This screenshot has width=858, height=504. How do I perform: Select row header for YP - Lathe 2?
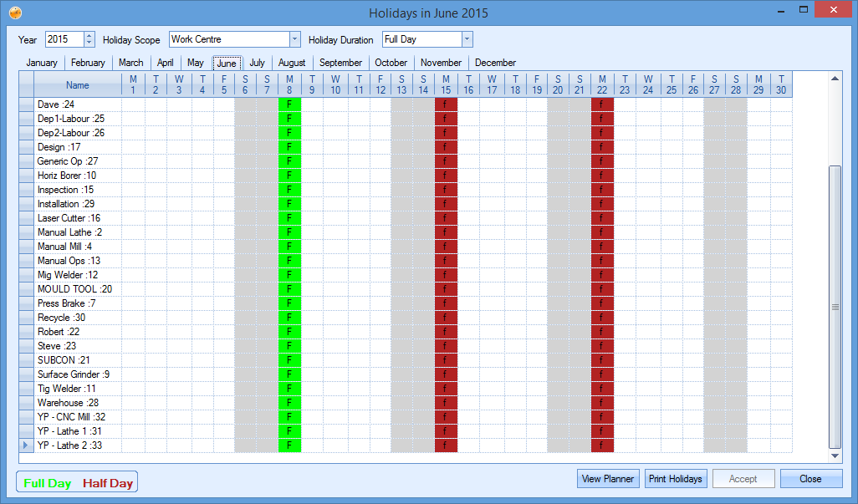click(x=26, y=445)
